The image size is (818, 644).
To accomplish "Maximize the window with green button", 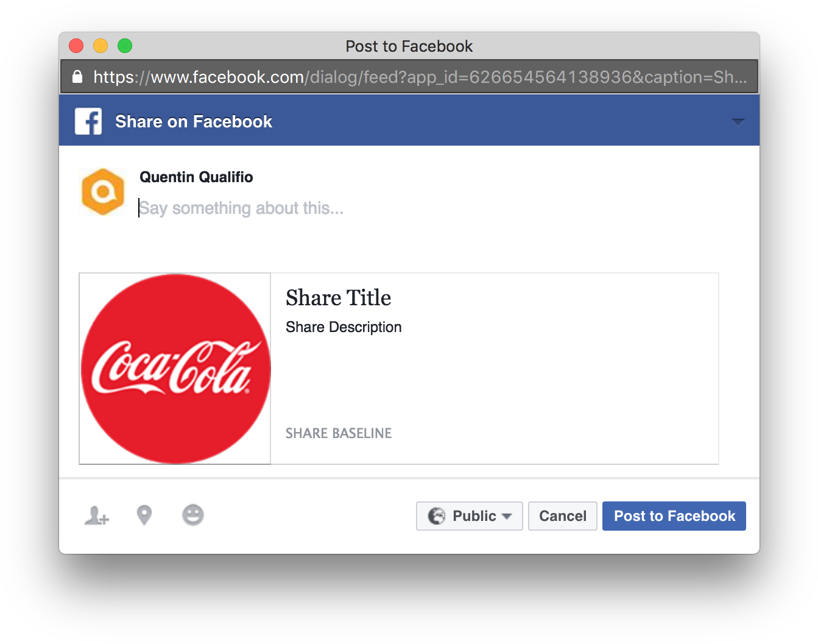I will [125, 46].
